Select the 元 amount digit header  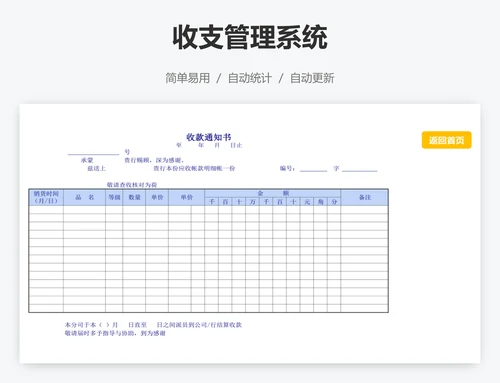[x=307, y=202]
